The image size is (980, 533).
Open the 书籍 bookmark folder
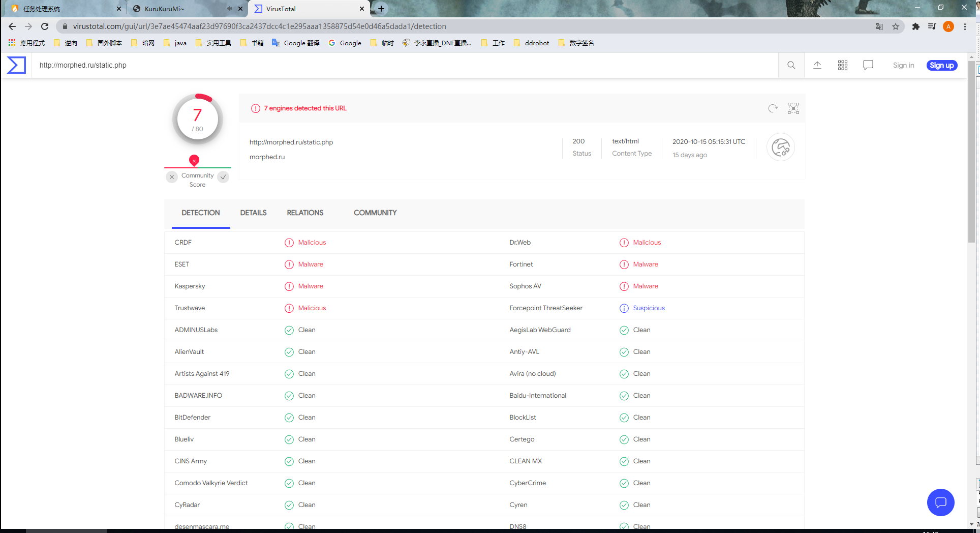pyautogui.click(x=252, y=43)
